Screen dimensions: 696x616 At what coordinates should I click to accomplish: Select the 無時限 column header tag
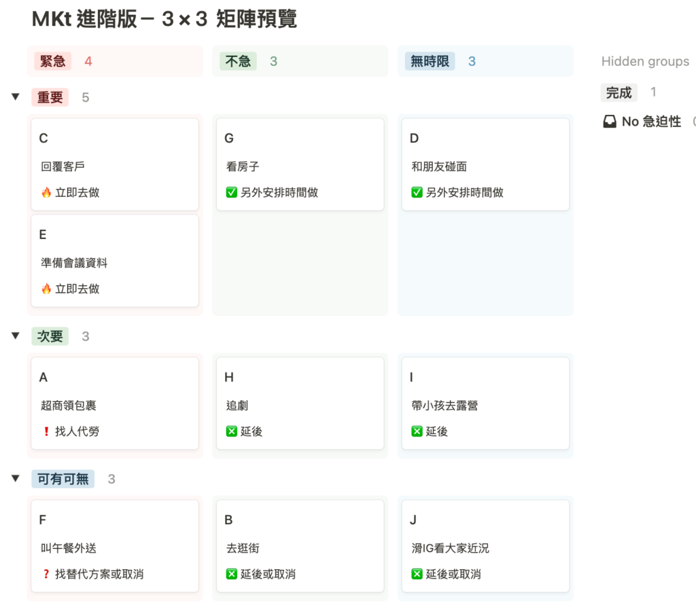click(x=430, y=61)
